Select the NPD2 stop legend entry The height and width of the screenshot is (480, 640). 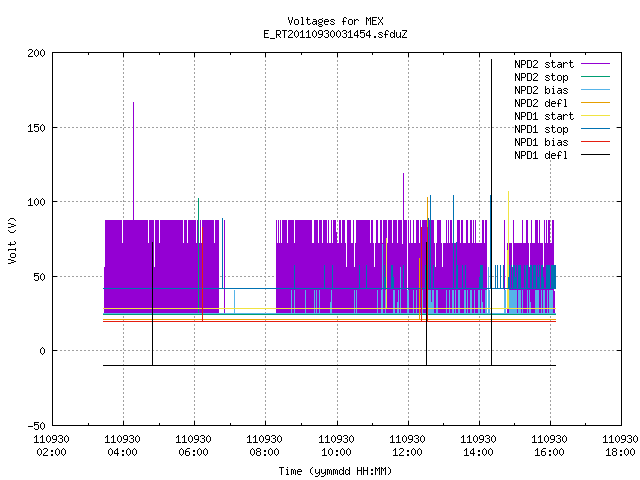[x=541, y=77]
